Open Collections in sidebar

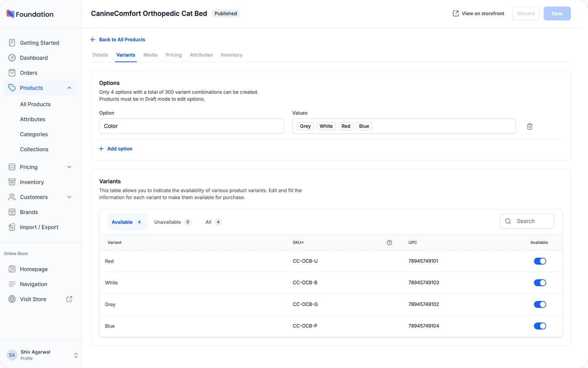click(x=34, y=149)
